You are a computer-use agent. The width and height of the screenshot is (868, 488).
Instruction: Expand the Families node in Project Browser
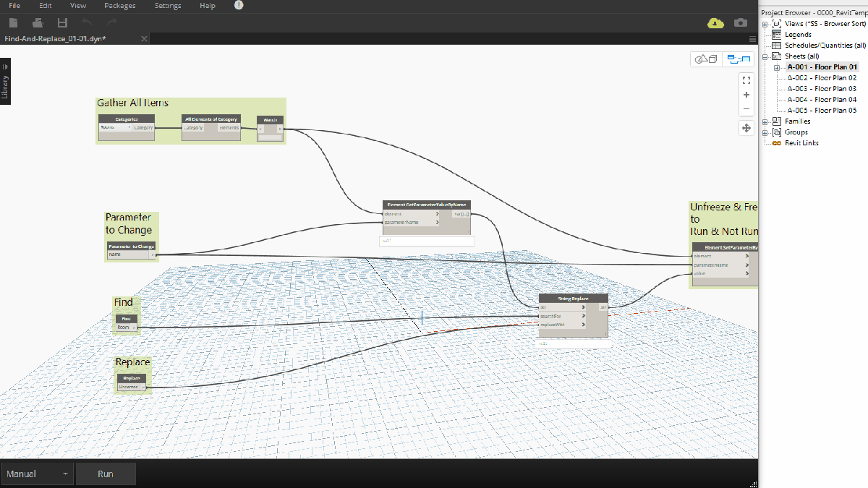point(765,121)
